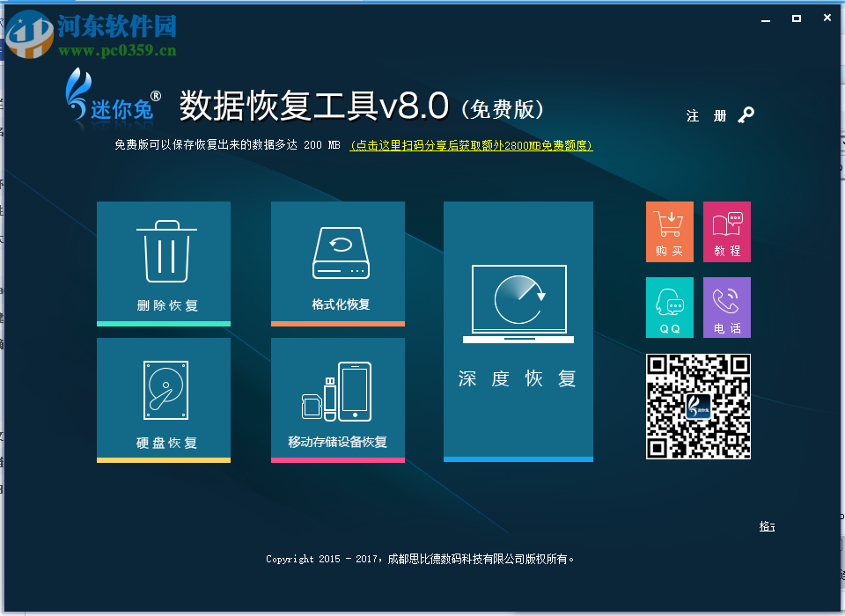
Task: Select the trash icon for 删除恢复
Action: pos(164,251)
